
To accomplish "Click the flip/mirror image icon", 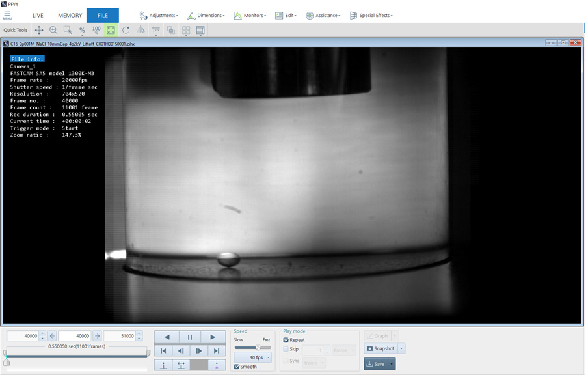I will point(141,30).
